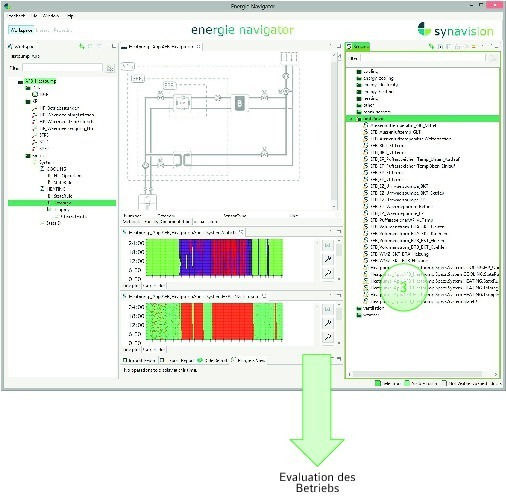Click the Sensors panel filter field
This screenshot has height=496, width=506.
[422, 58]
